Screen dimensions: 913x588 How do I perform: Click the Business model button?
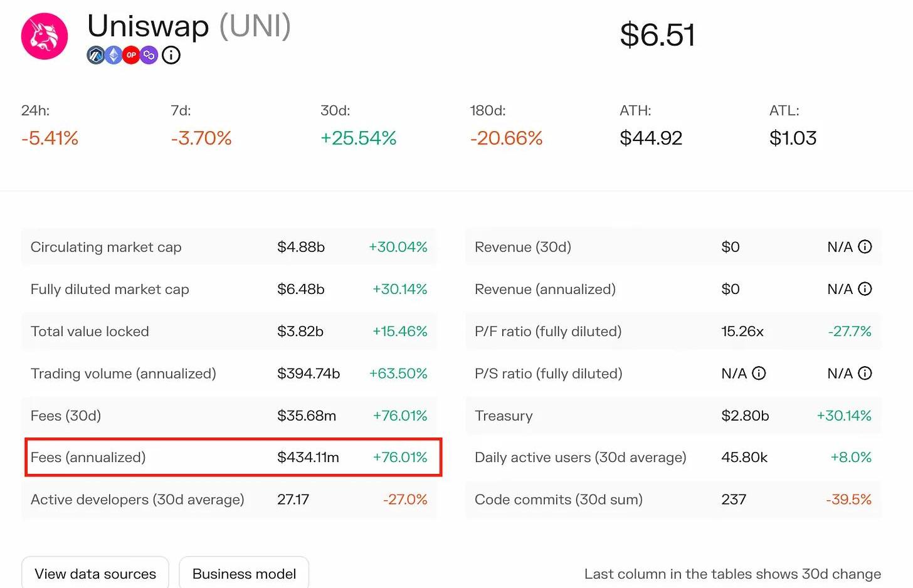coord(244,573)
